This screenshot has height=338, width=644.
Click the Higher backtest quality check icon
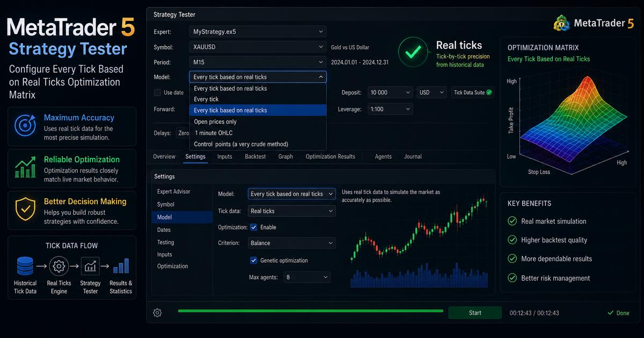[x=512, y=240]
